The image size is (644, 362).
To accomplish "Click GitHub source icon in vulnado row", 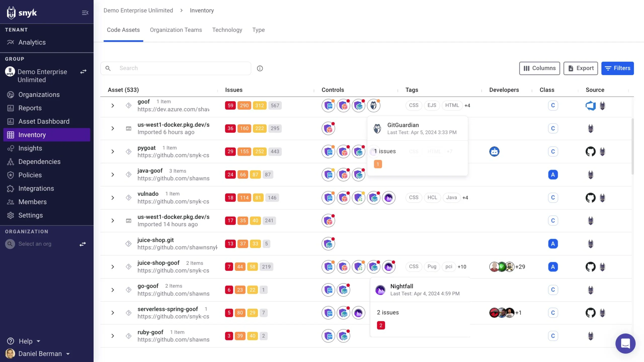I will tap(590, 198).
